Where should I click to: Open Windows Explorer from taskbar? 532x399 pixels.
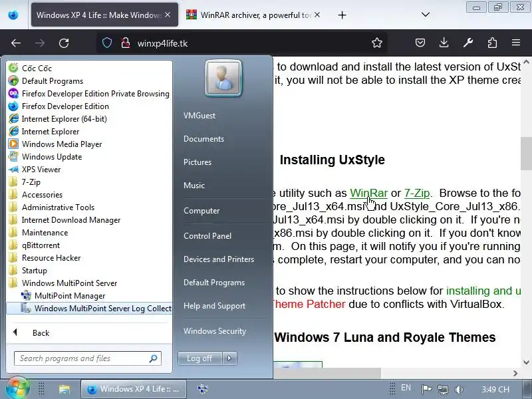64,389
